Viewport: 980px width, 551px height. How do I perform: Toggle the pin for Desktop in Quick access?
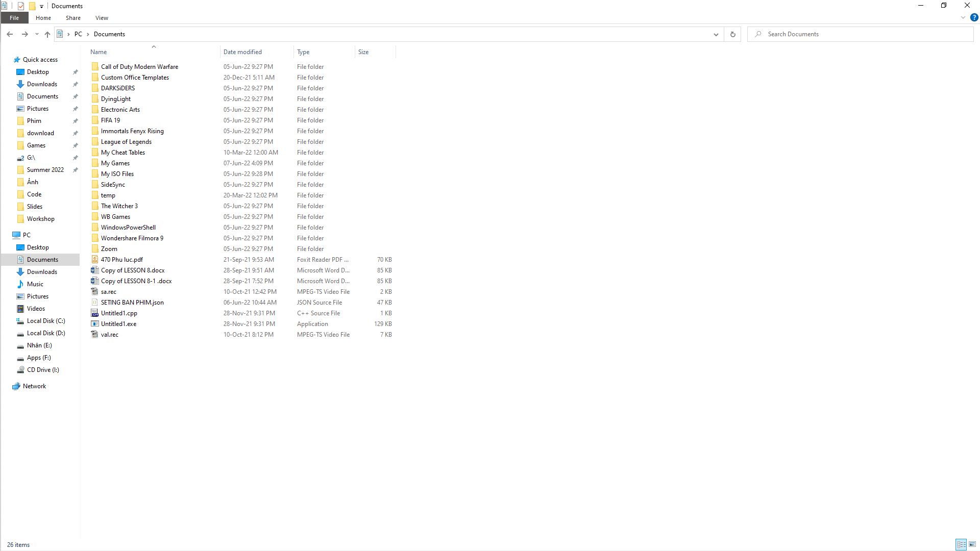tap(76, 72)
